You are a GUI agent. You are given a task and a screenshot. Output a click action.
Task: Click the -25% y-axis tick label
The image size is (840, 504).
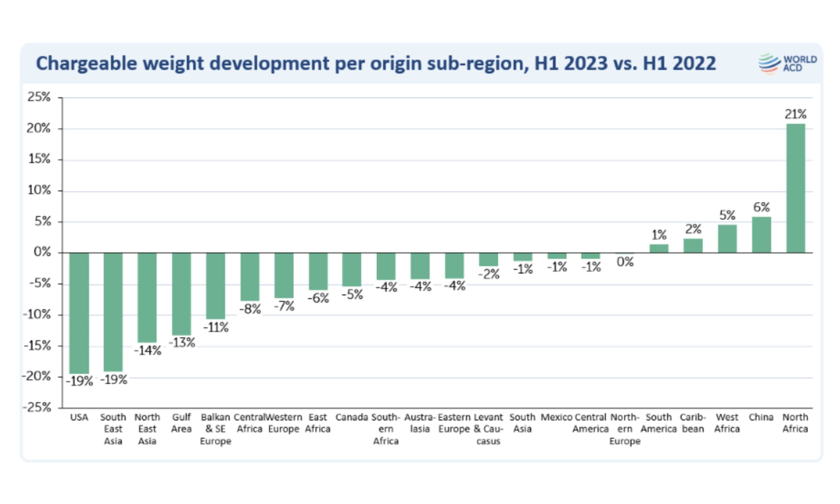[36, 407]
